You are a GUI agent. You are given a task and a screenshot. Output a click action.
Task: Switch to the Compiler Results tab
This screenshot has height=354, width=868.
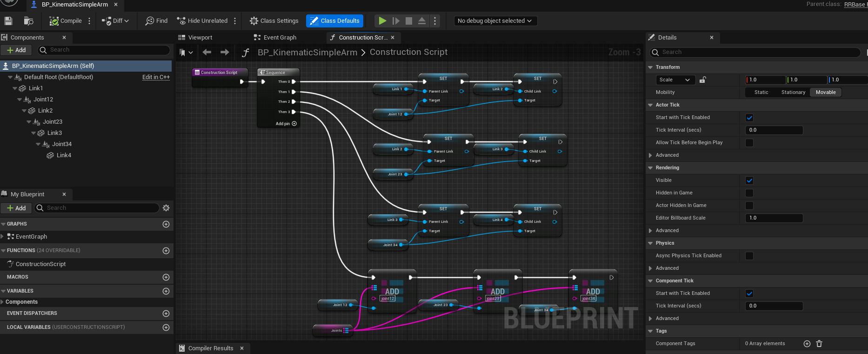[x=211, y=348]
